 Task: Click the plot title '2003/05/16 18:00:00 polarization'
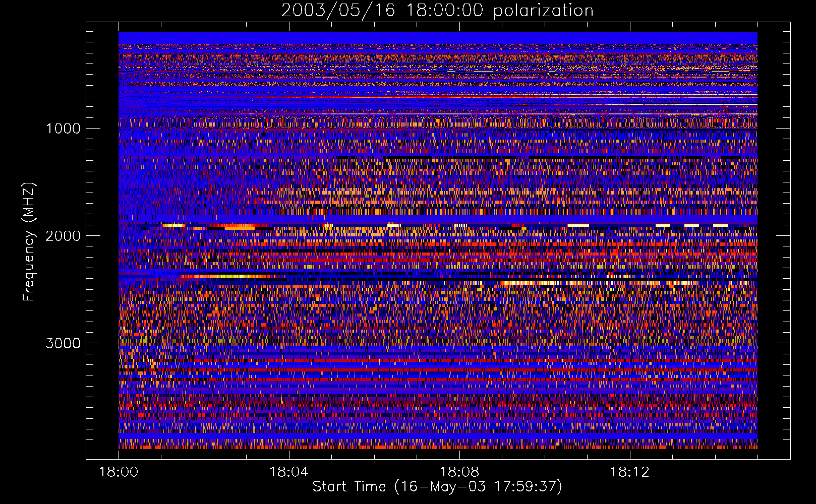pyautogui.click(x=437, y=11)
